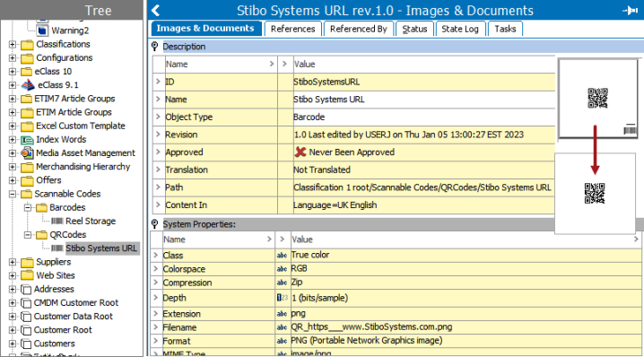Open the Tasks tab
Screen dimensions: 644x357
coord(505,29)
